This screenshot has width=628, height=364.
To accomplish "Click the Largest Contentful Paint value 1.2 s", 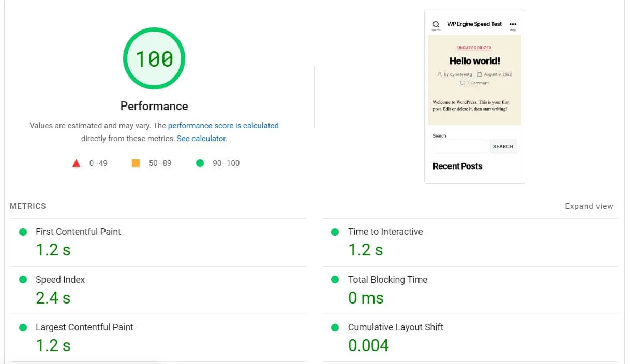I will coord(53,345).
